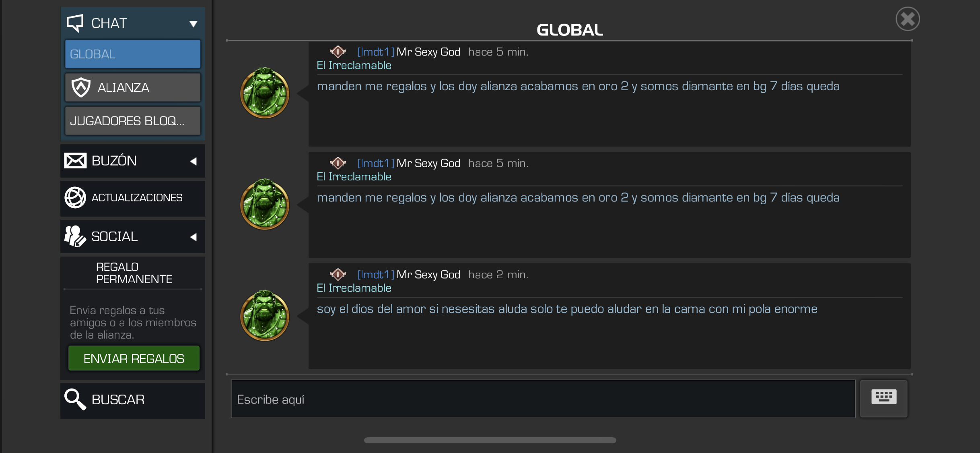Open Actualizaciones via globe icon
Image resolution: width=980 pixels, height=453 pixels.
coord(75,198)
